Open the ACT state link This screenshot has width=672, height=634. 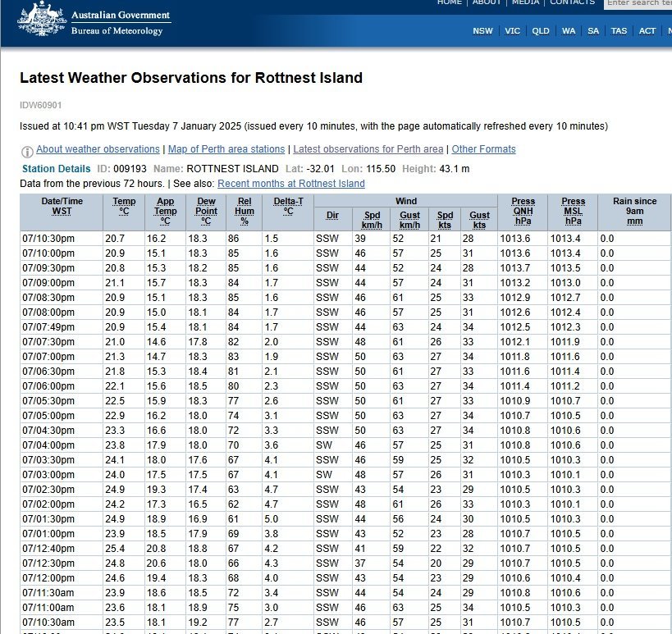pyautogui.click(x=647, y=31)
